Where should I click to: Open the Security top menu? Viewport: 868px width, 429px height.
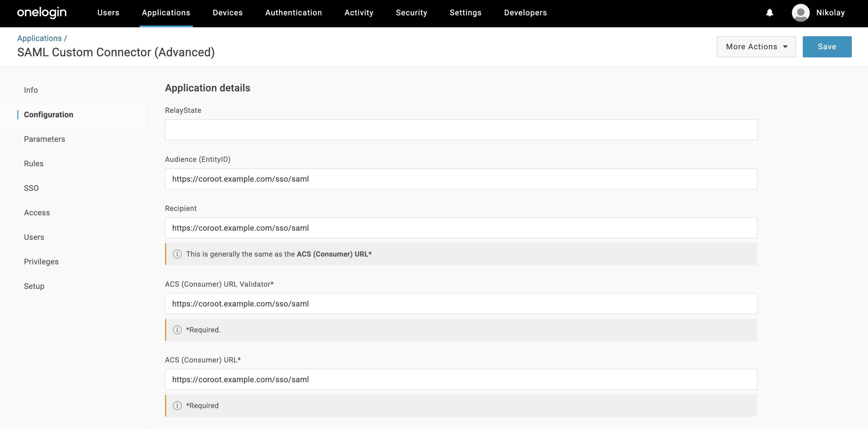[411, 13]
